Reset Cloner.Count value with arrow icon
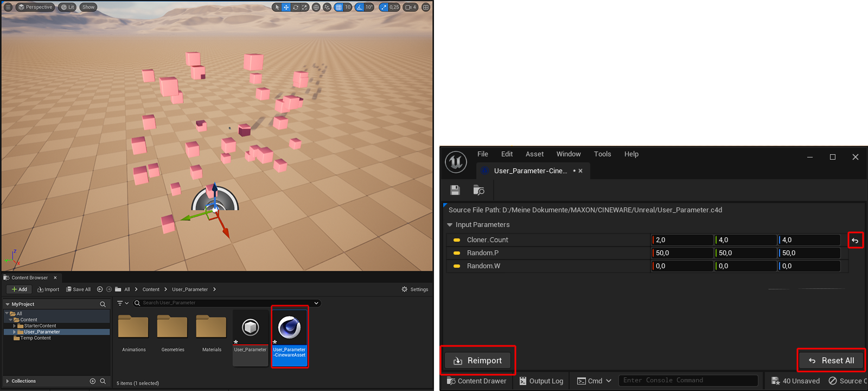868x391 pixels. click(855, 240)
